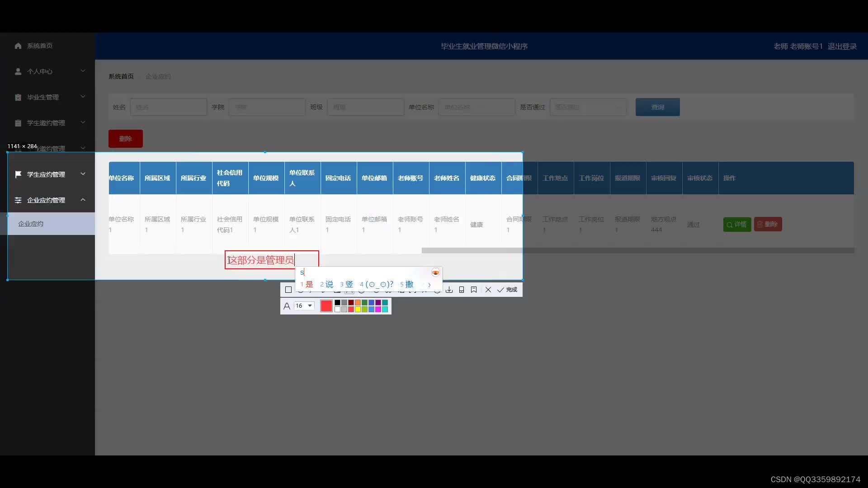
Task: Click the 退出登录 link
Action: point(842,46)
